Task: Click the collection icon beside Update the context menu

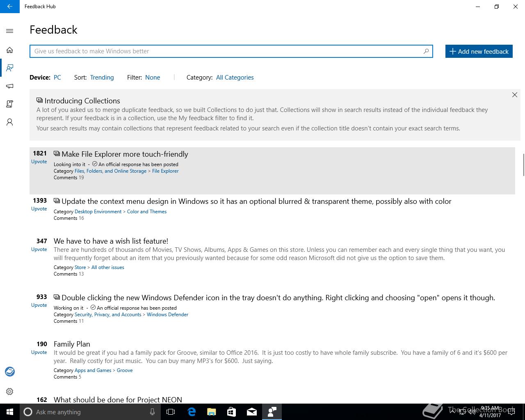Action: point(57,201)
